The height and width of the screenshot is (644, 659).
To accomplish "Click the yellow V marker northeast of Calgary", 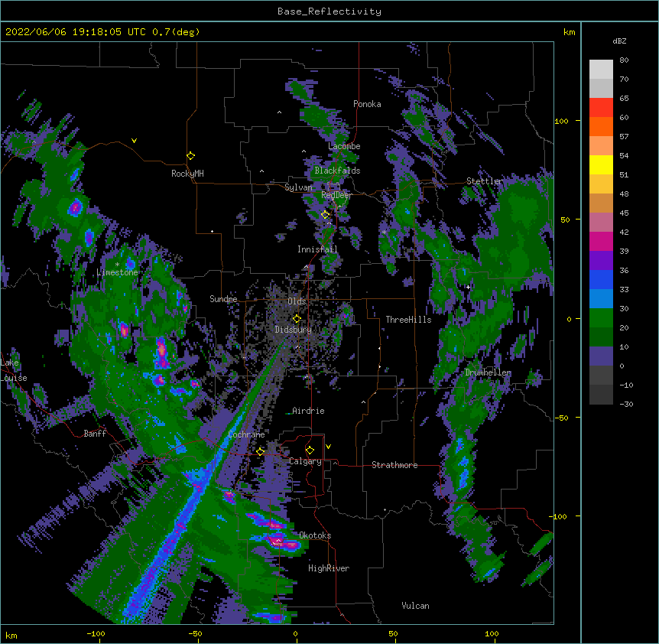I will pyautogui.click(x=328, y=447).
